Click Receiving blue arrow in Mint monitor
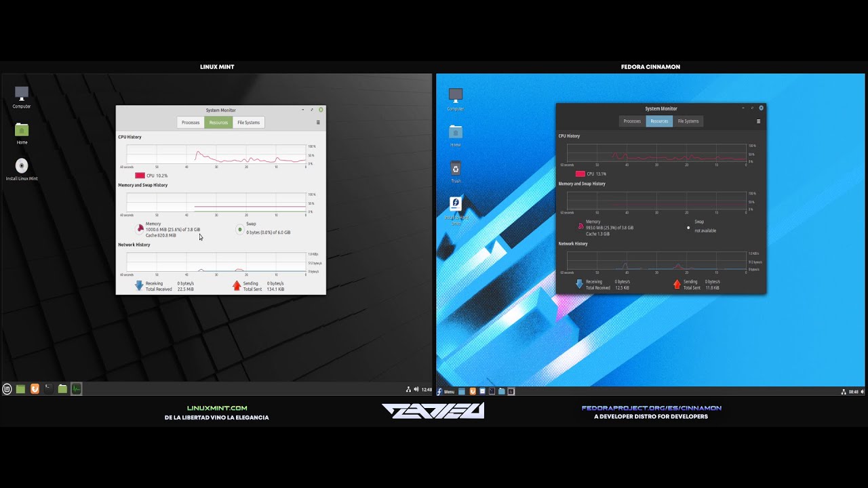This screenshot has width=868, height=488. coord(139,286)
